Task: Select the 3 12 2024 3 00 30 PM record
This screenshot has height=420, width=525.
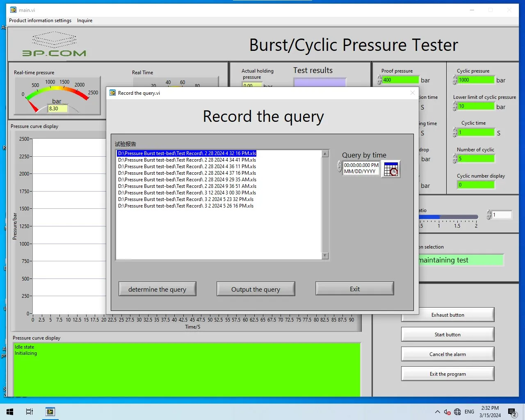Action: [186, 193]
